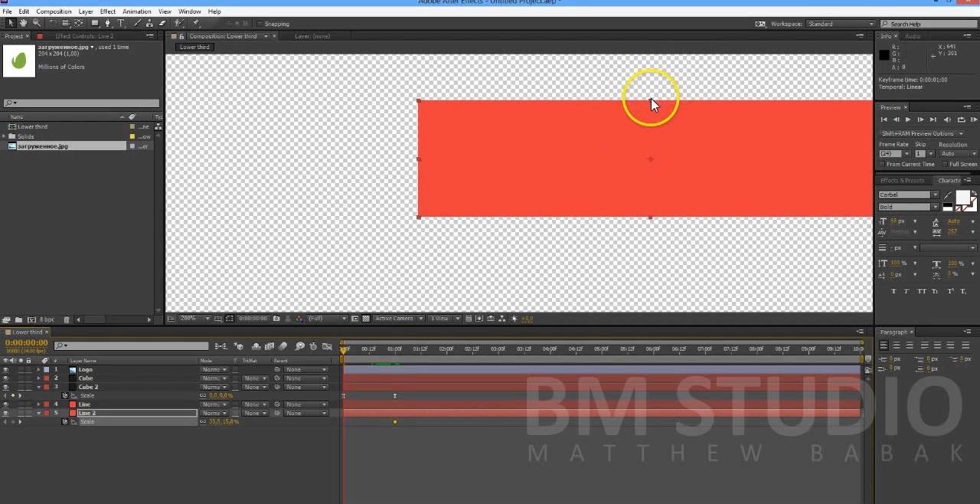The width and height of the screenshot is (980, 504).
Task: Toggle the Draft 3D timeline icon
Action: [239, 346]
